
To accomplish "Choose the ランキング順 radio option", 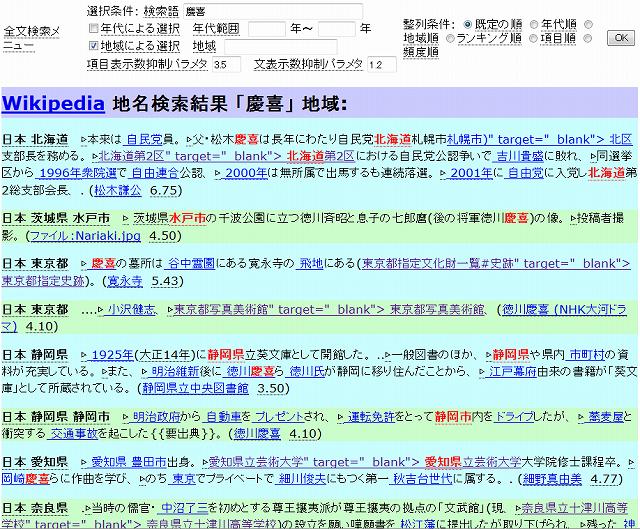I will 450,38.
